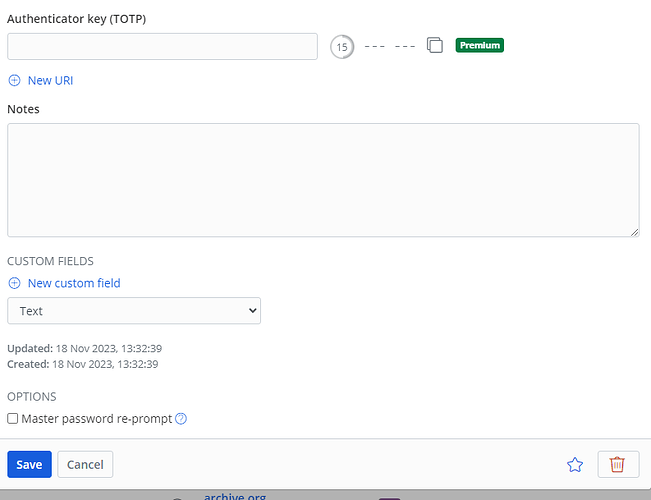Click the dashed TOTP code placeholder
The height and width of the screenshot is (500, 651).
pyautogui.click(x=390, y=46)
